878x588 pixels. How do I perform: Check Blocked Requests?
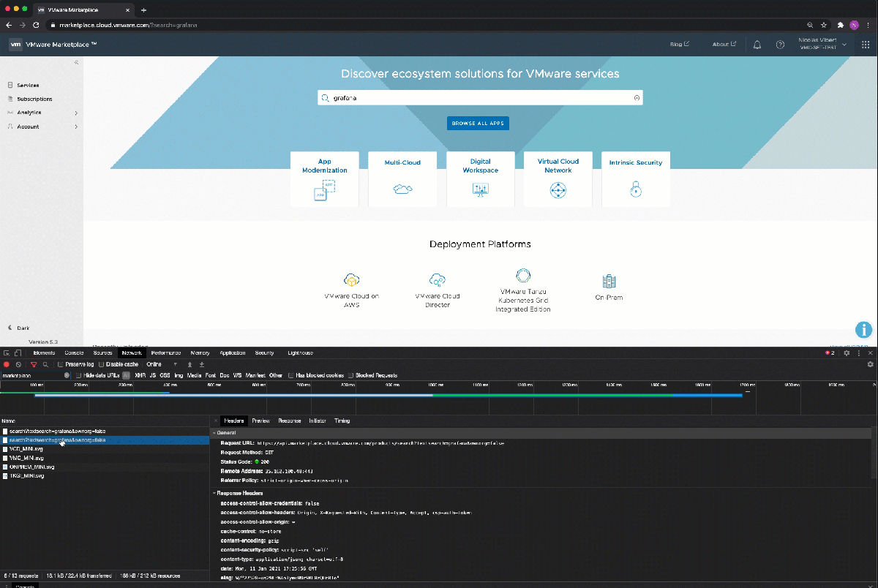coord(350,375)
